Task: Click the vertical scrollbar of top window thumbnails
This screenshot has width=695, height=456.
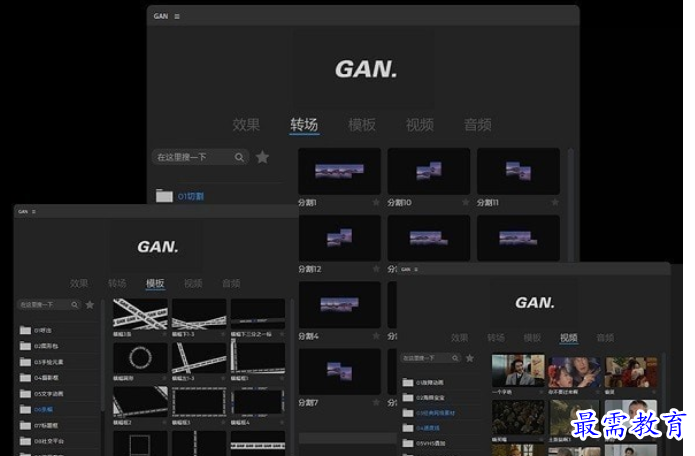Action: [570, 205]
